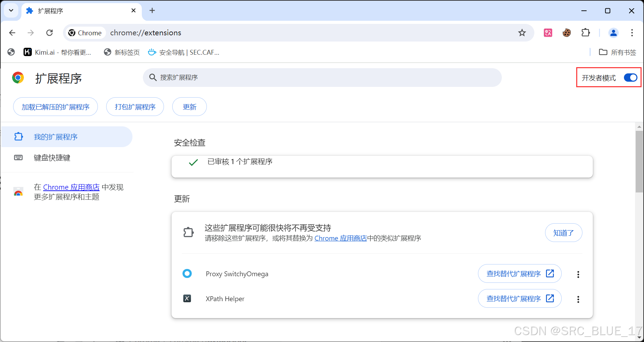
Task: Reload the page with refresh icon
Action: [x=49, y=33]
